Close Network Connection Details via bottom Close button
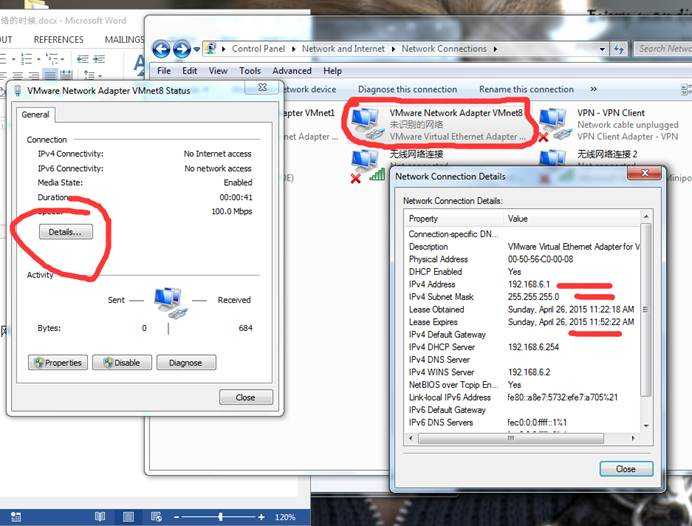The height and width of the screenshot is (526, 692). [x=626, y=469]
